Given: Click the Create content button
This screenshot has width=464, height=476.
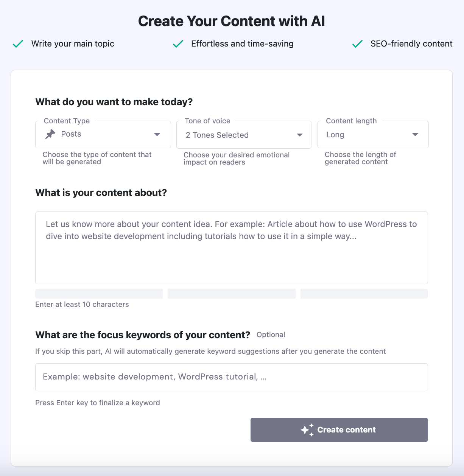Looking at the screenshot, I should pyautogui.click(x=339, y=429).
